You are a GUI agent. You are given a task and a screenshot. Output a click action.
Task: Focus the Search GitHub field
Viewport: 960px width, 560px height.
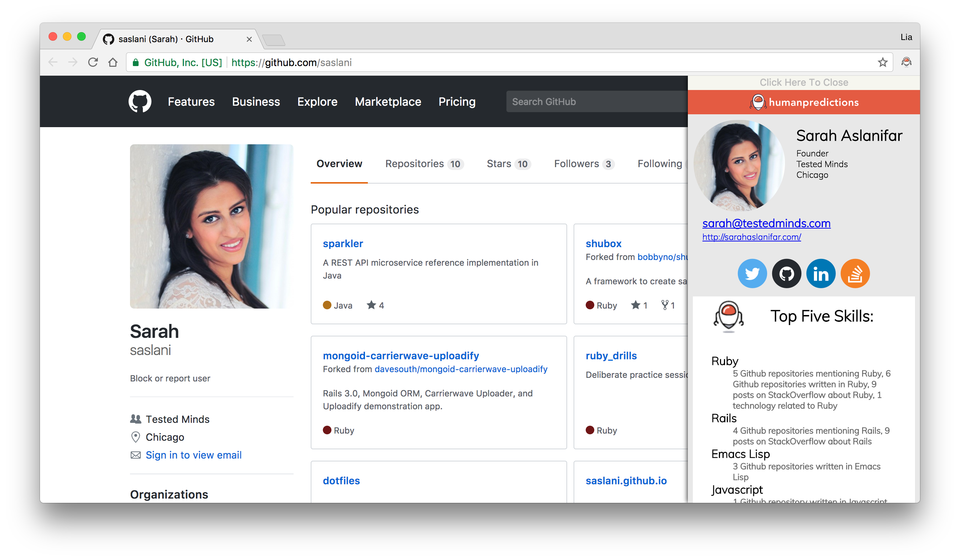click(596, 102)
